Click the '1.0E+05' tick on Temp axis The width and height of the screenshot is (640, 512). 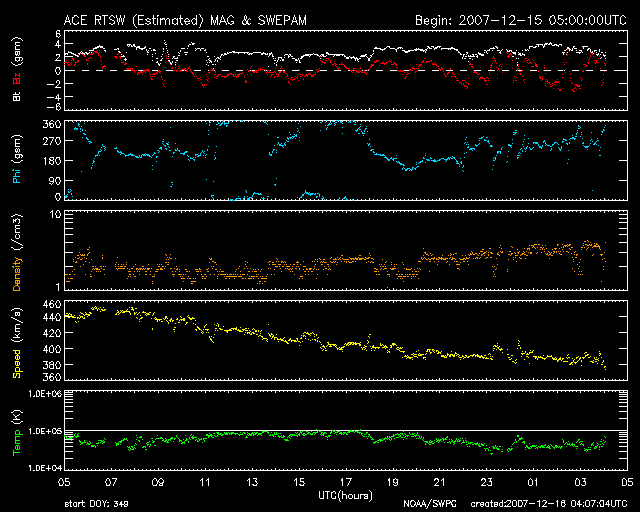pyautogui.click(x=45, y=432)
